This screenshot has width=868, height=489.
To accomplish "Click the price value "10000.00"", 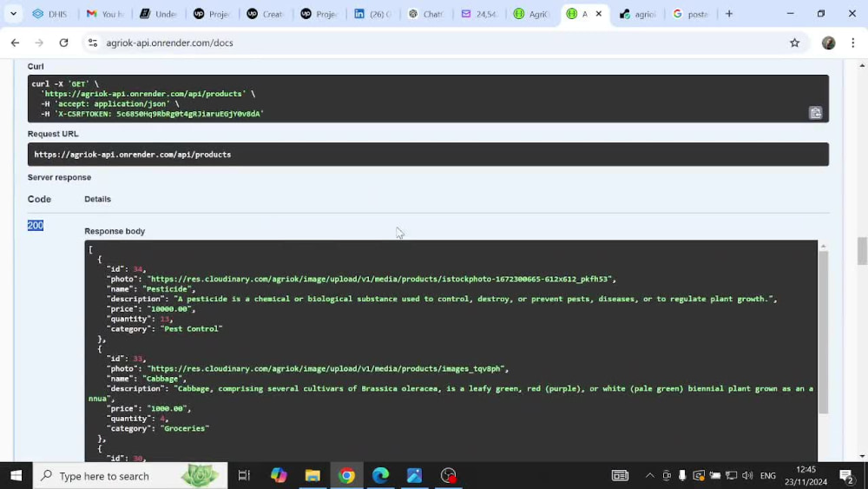I will (169, 309).
